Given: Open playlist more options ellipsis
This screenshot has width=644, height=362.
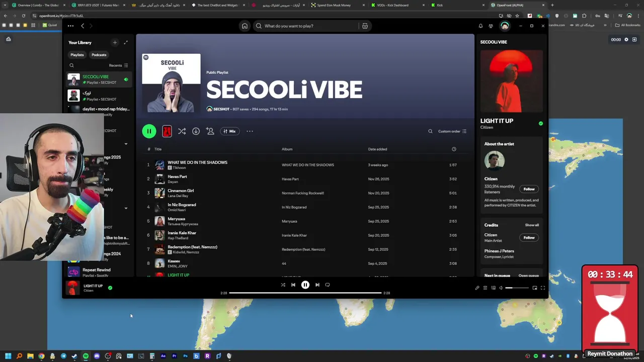Looking at the screenshot, I should [250, 131].
